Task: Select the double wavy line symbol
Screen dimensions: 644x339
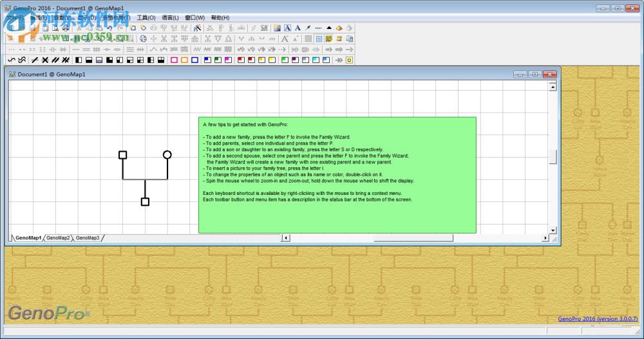Action: 22,60
